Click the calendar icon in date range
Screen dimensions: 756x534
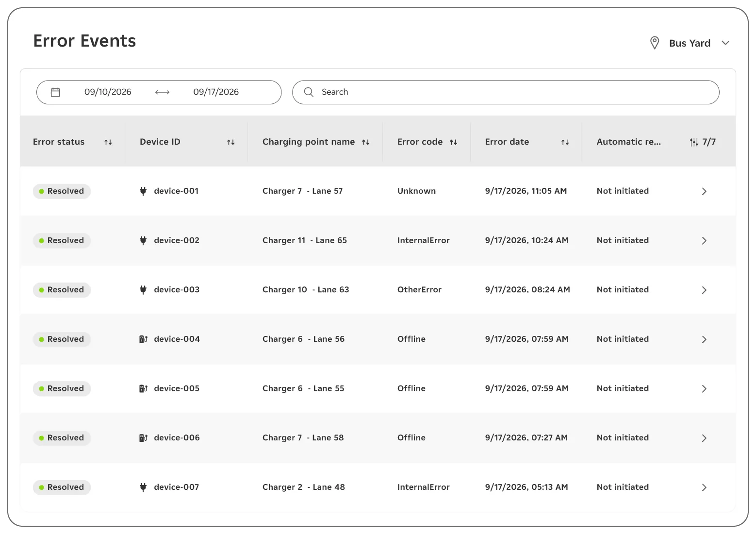[x=56, y=92]
